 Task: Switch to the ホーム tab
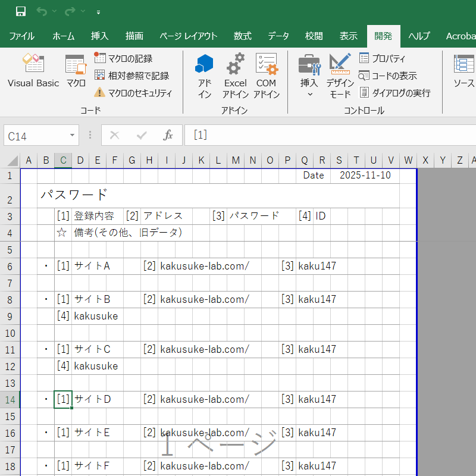coord(64,36)
